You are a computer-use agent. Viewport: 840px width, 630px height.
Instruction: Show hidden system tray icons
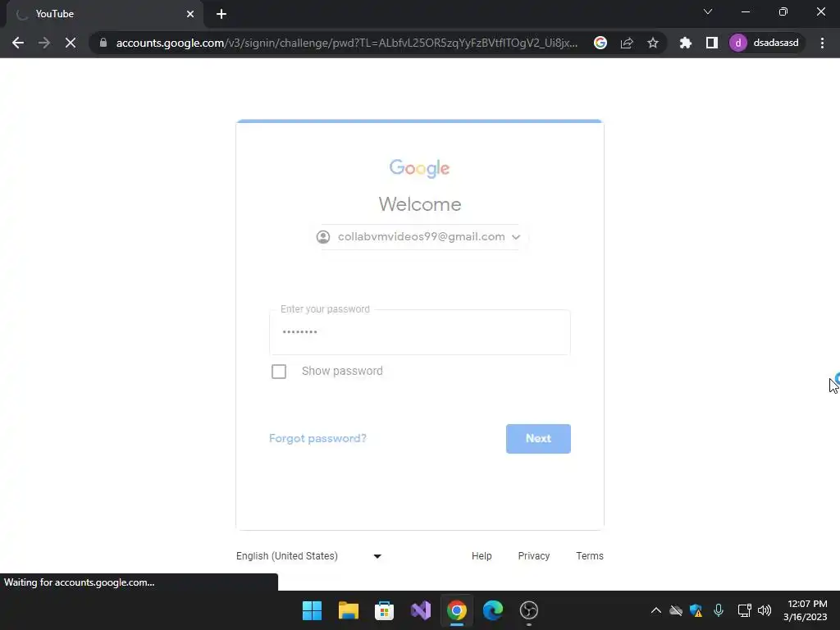pyautogui.click(x=655, y=610)
